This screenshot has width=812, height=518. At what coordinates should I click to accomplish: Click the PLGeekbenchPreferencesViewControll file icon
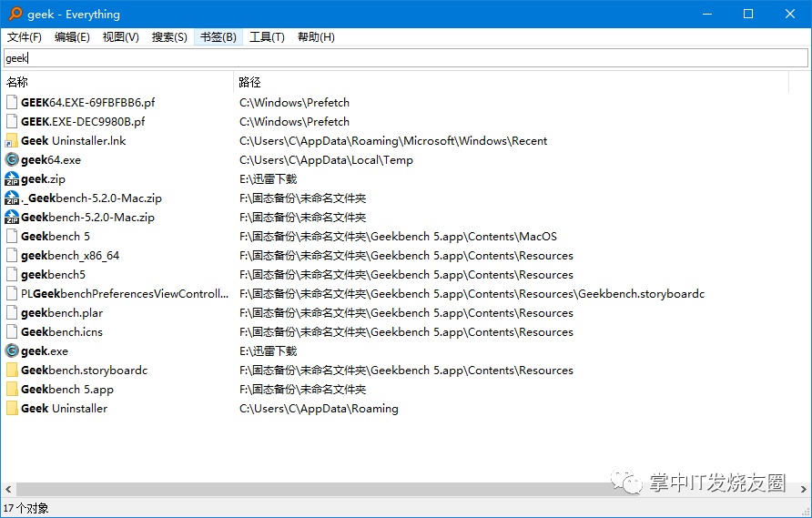pyautogui.click(x=12, y=294)
